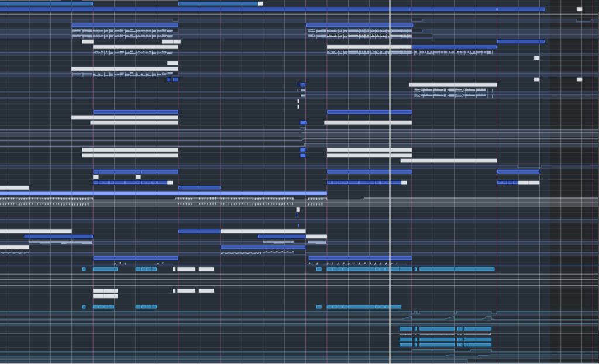Viewport: 599px width, 364px height.
Task: Click the bright light-blue clip spanning the left half
Action: (163, 193)
